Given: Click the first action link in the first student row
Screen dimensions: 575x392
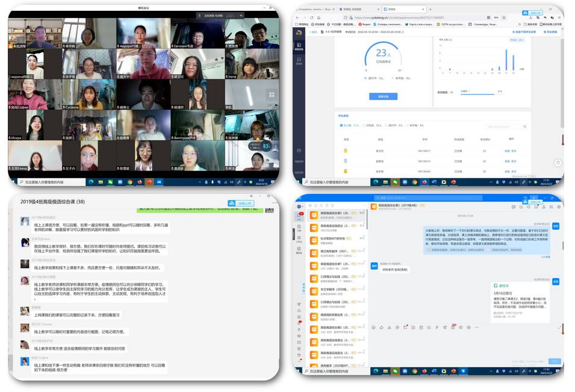Looking at the screenshot, I should (x=507, y=151).
